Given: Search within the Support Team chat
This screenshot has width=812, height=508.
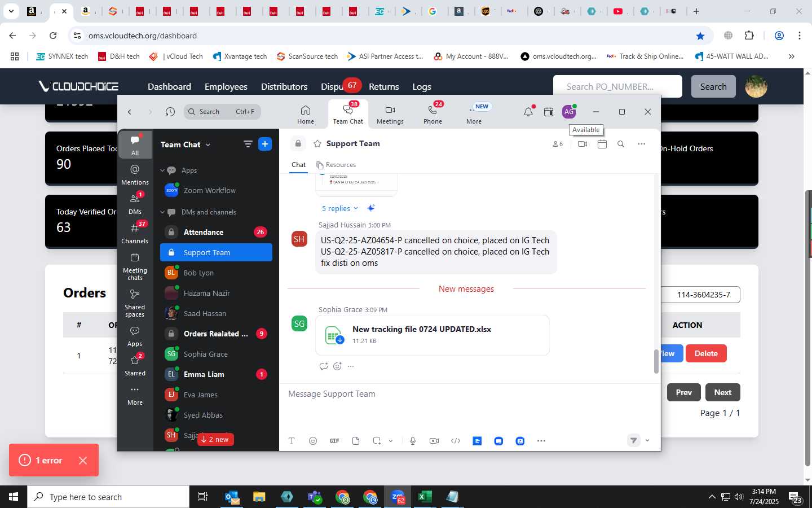Looking at the screenshot, I should (x=621, y=144).
